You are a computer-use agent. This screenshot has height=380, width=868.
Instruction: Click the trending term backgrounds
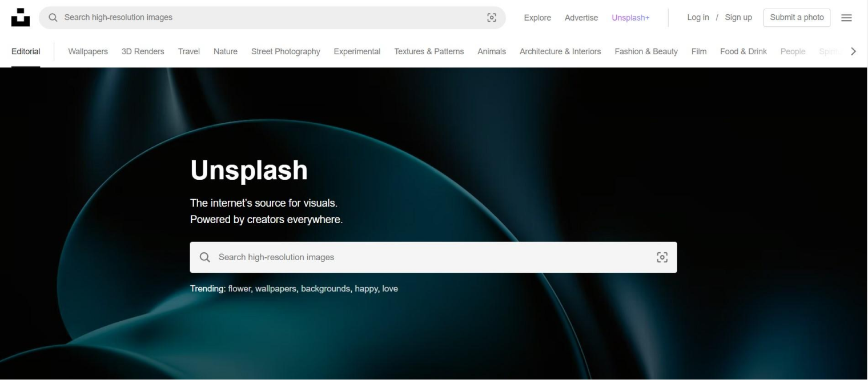click(x=325, y=289)
